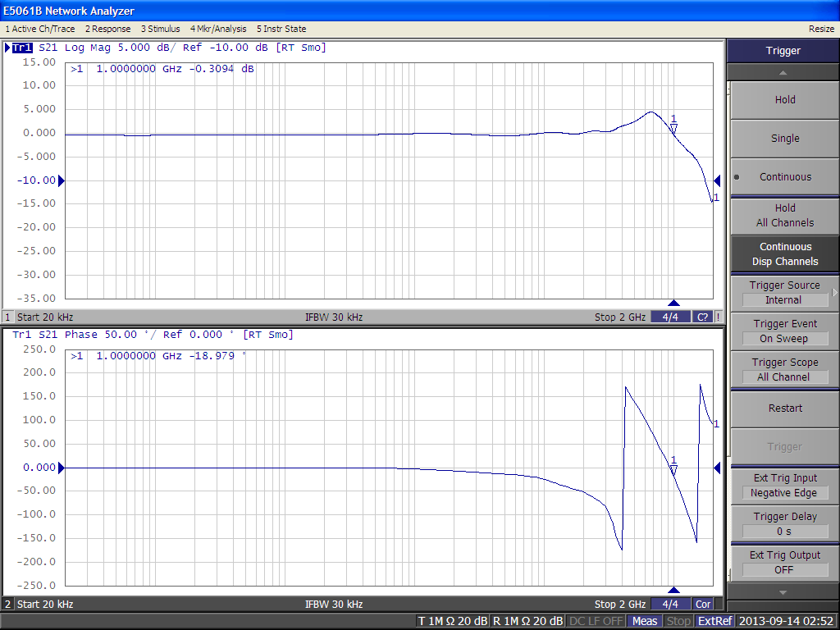
Task: Select marker 1 on phase trace
Action: coord(674,466)
